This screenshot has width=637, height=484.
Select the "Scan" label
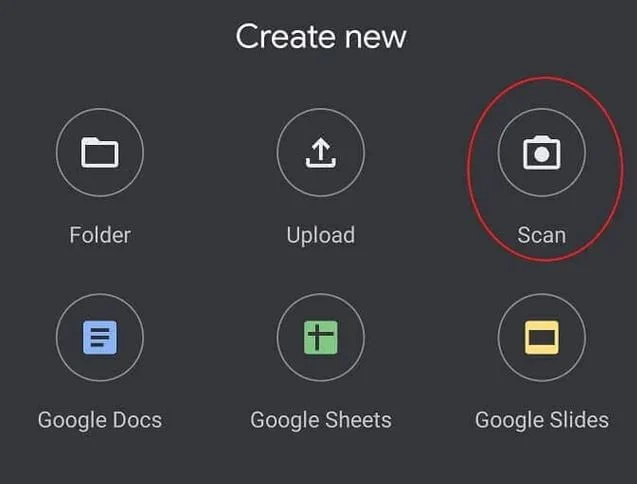pos(542,235)
